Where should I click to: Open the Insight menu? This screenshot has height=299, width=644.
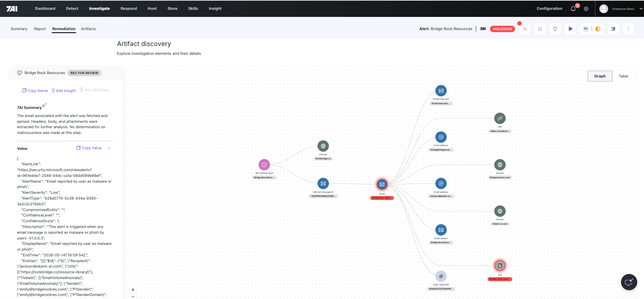(215, 8)
